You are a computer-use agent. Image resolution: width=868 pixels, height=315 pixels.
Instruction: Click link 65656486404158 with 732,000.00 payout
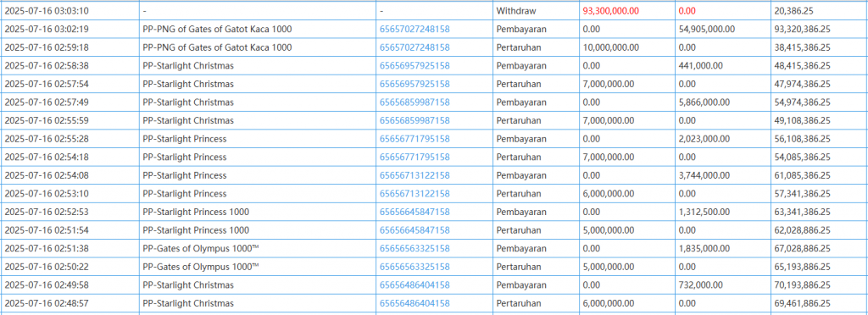pos(415,285)
